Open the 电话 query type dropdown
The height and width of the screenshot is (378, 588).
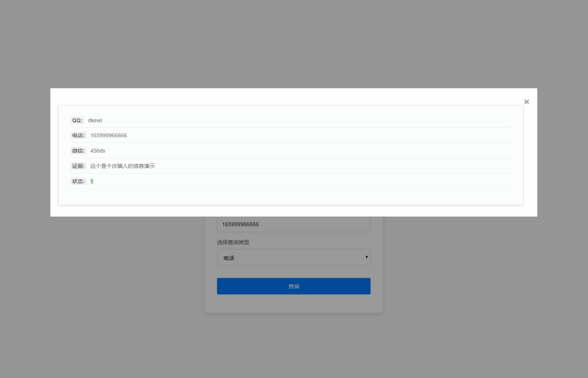[293, 258]
